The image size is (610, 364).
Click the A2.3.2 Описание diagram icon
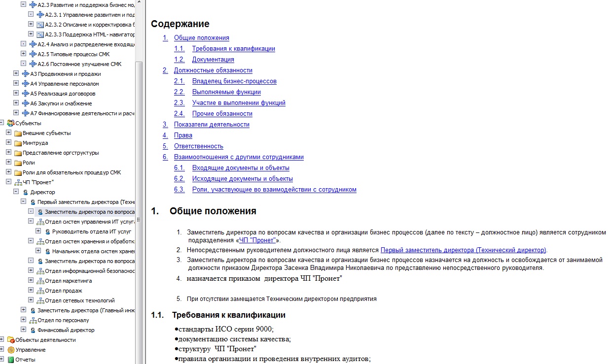click(40, 25)
